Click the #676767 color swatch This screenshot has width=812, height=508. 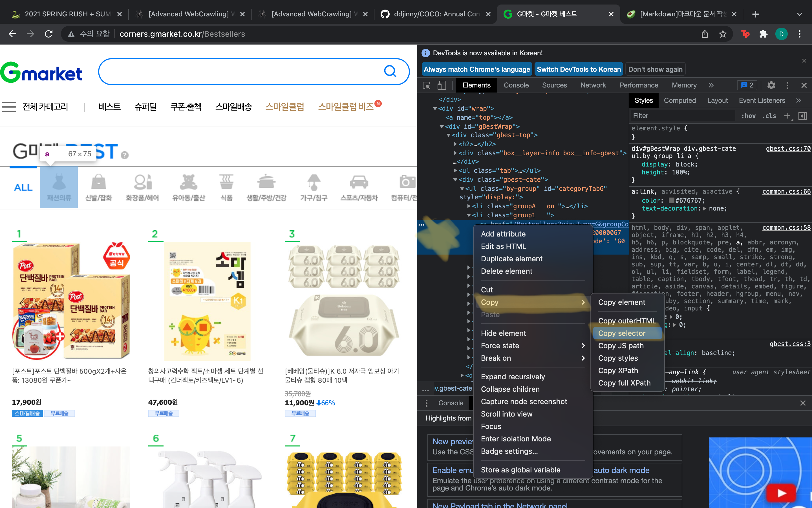(x=671, y=201)
